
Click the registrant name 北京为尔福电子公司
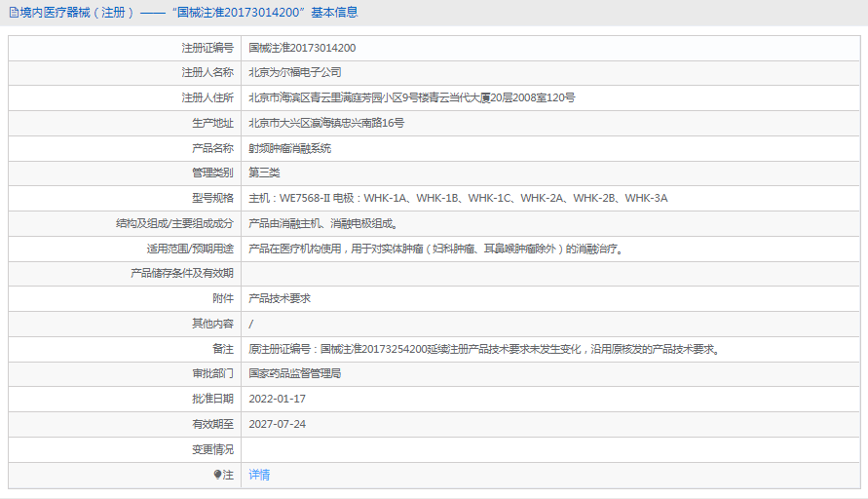coord(295,72)
